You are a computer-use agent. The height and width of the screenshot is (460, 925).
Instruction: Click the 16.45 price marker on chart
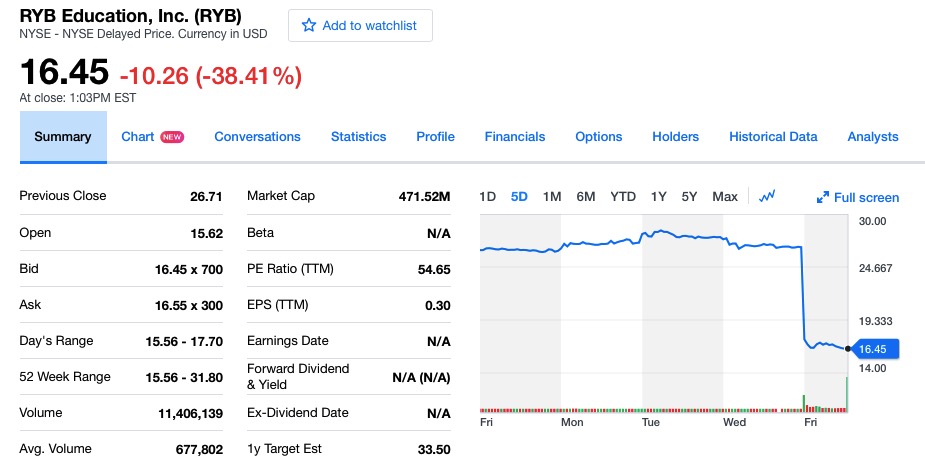tap(873, 349)
